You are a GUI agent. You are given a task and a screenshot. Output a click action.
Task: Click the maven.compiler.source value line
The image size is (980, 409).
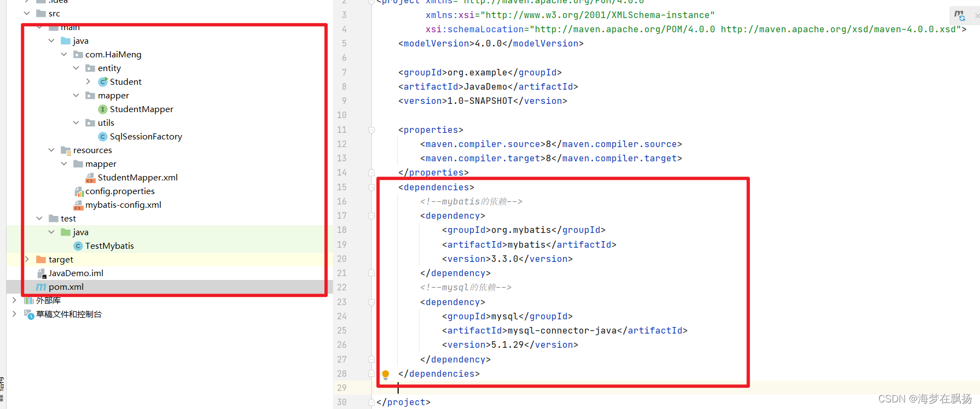[x=551, y=144]
